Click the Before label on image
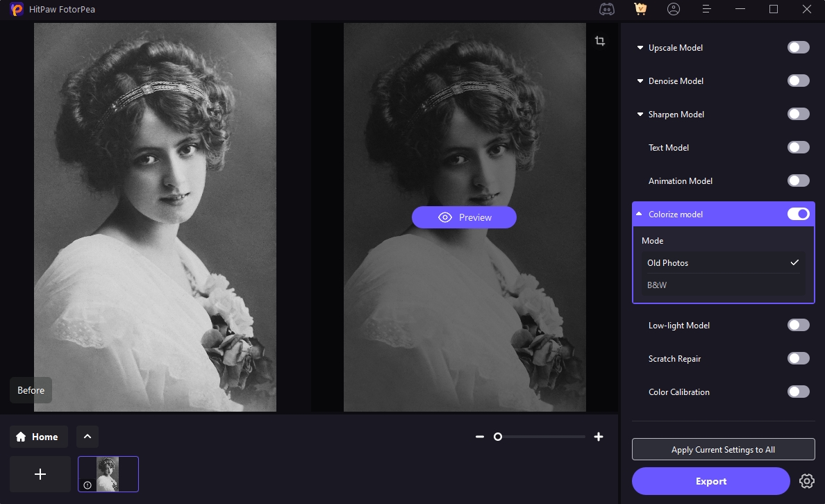The height and width of the screenshot is (504, 825). pos(31,390)
